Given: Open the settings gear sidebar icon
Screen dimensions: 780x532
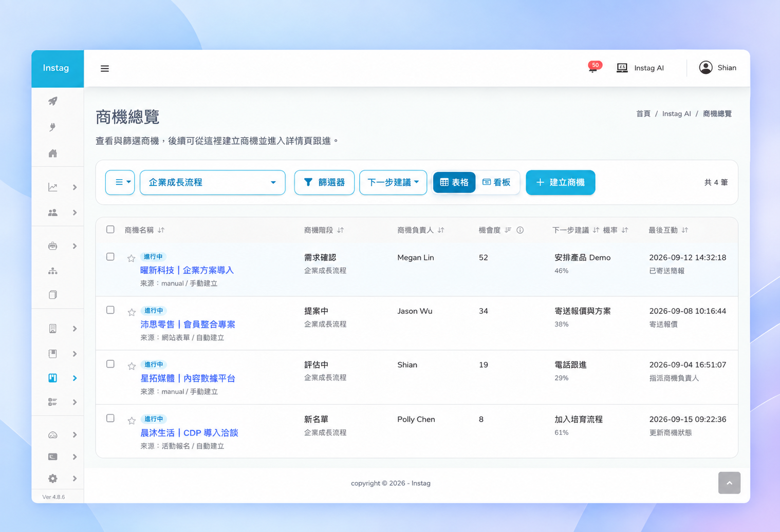Looking at the screenshot, I should 52,479.
